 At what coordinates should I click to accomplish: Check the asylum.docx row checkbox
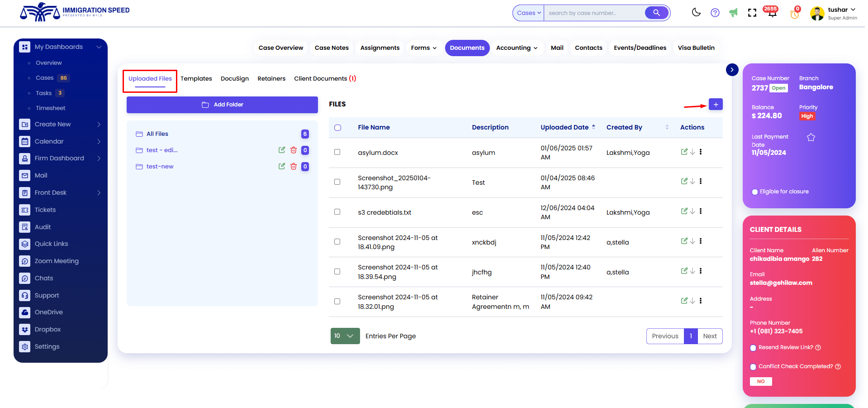click(337, 152)
